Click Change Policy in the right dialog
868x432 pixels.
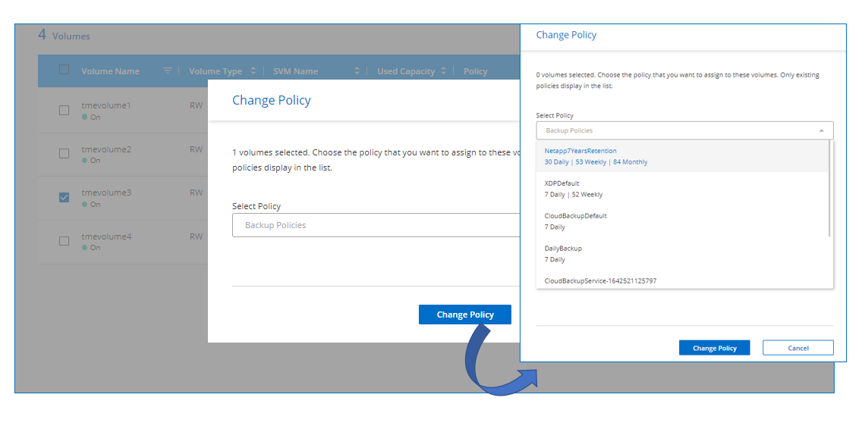point(715,348)
